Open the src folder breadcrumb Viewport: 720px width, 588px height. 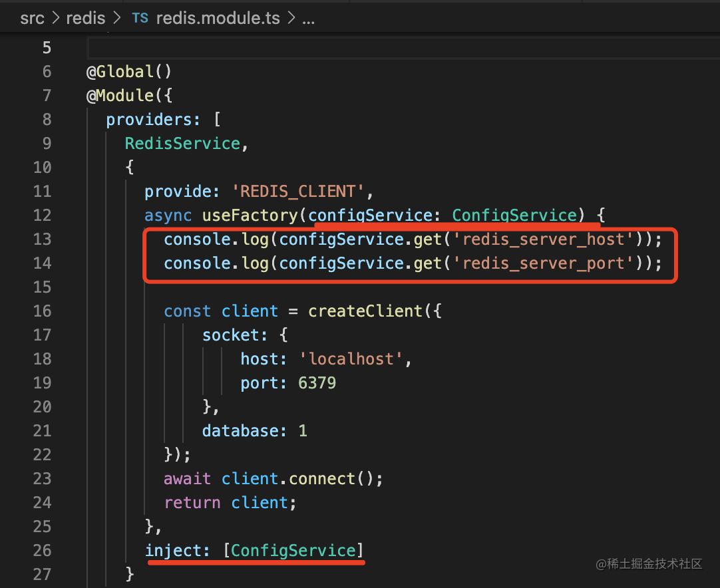point(32,18)
